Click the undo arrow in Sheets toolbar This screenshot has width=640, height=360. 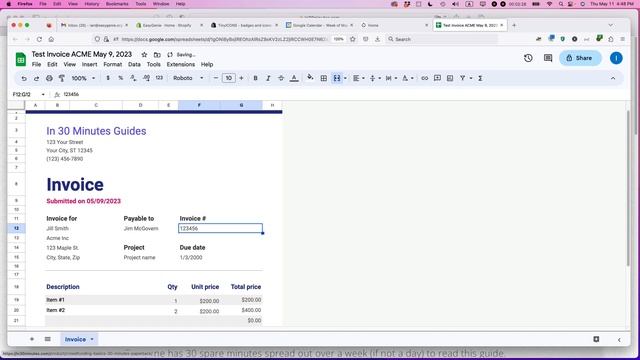pos(24,78)
